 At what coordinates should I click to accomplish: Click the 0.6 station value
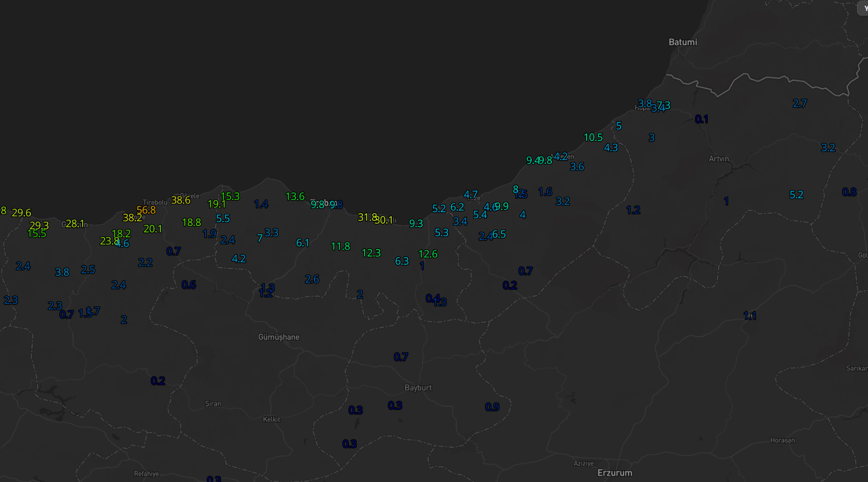point(189,284)
